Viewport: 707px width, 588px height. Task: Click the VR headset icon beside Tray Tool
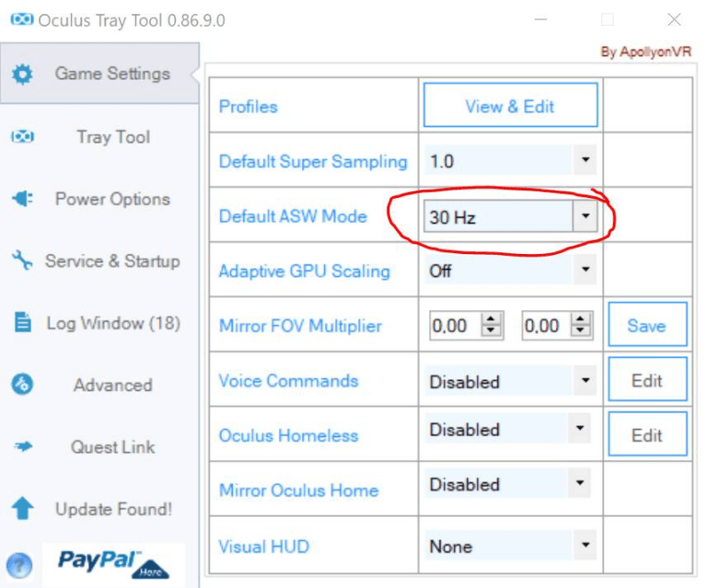point(22,137)
